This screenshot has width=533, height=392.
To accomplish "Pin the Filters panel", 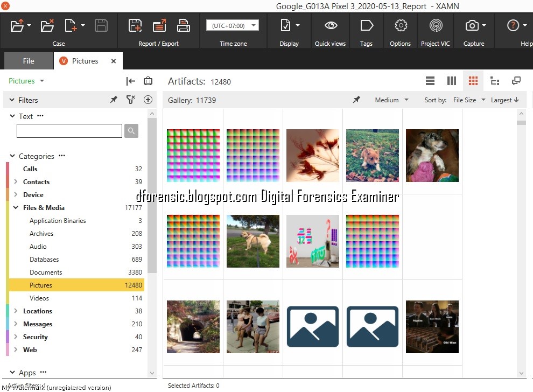I will (114, 100).
